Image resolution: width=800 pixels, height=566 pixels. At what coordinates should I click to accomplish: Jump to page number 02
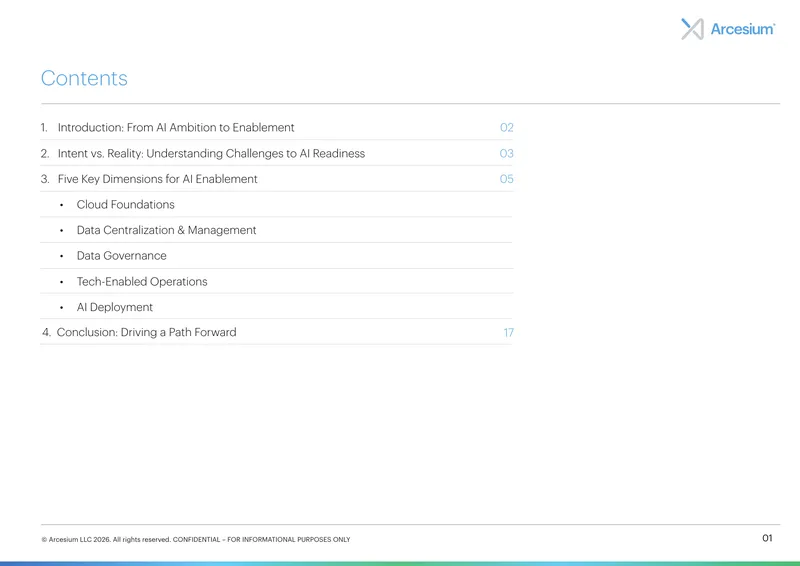(x=507, y=128)
